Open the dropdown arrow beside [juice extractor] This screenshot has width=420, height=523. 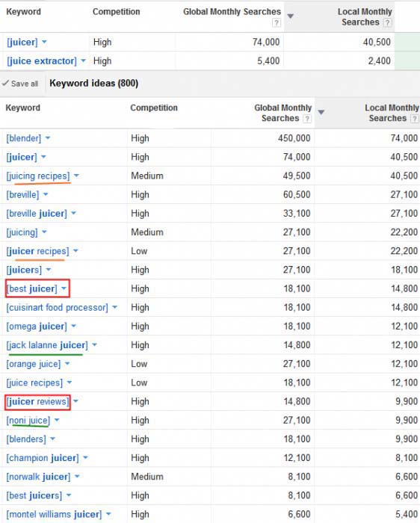(x=84, y=61)
